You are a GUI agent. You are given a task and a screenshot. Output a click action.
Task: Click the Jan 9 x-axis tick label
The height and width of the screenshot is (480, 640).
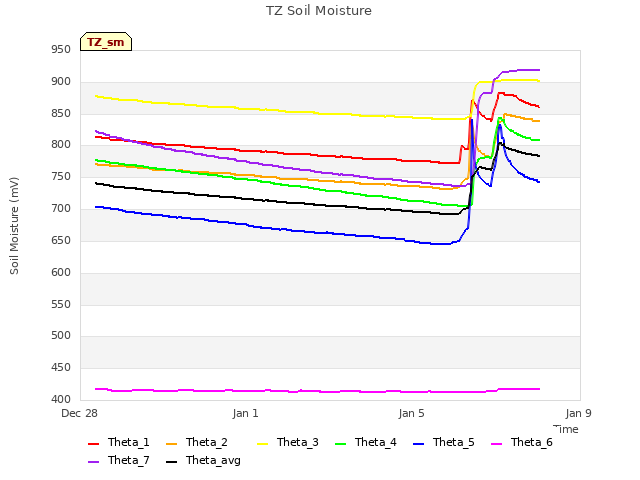pos(578,413)
